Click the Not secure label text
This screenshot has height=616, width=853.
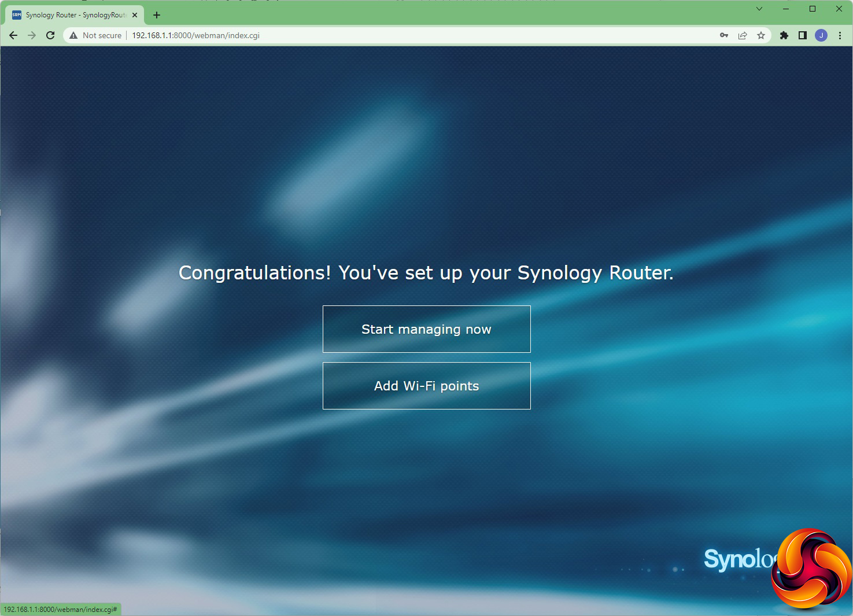click(x=102, y=35)
